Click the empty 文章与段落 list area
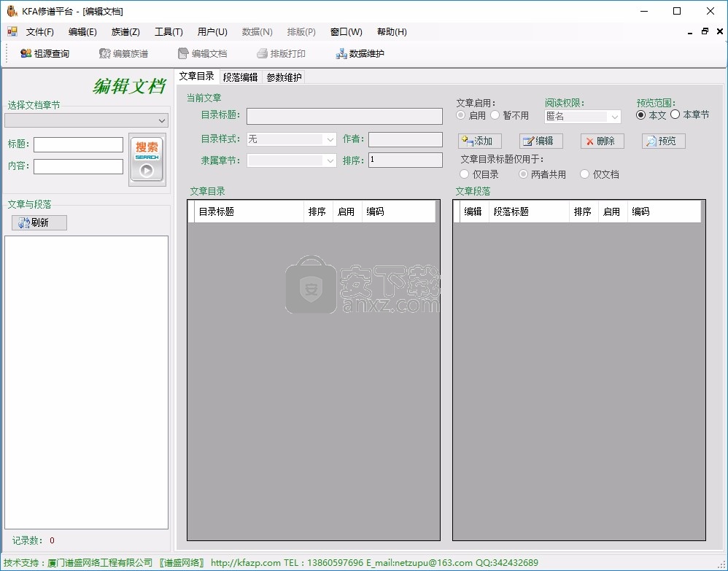728x571 pixels. click(86, 382)
